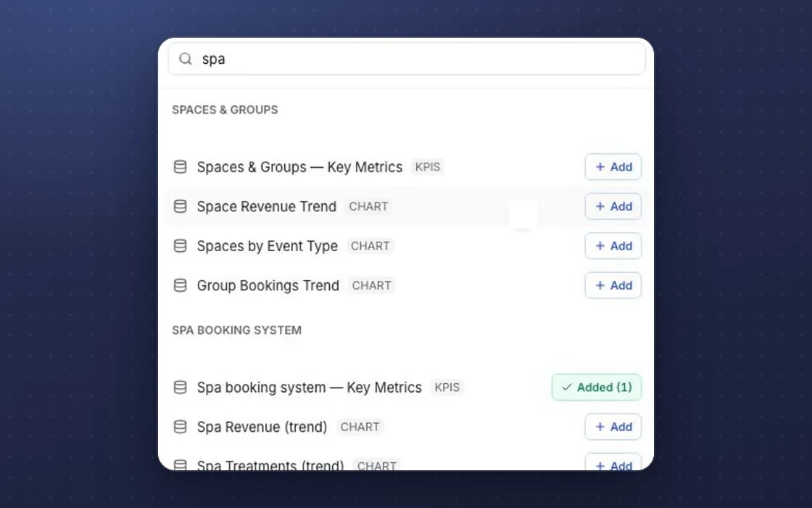The image size is (812, 508).
Task: Click database icon beside Spa booking system Key Metrics
Action: [x=180, y=388]
